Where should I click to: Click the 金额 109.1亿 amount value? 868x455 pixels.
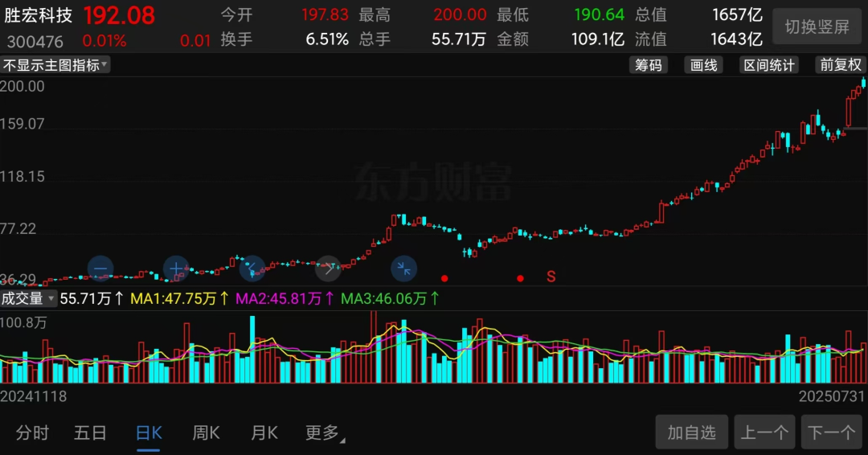point(598,39)
